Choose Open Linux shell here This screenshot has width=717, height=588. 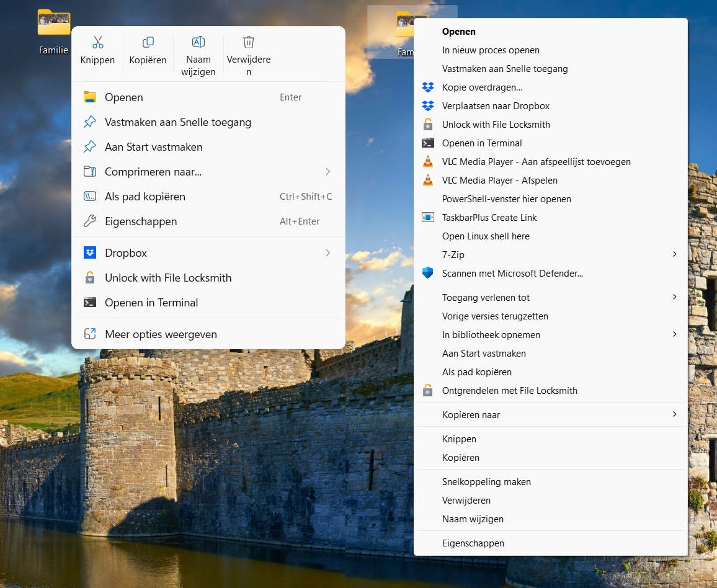click(485, 236)
